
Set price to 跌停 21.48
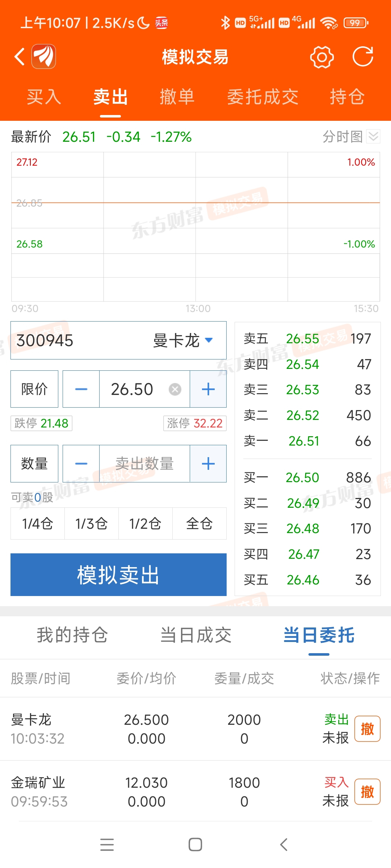pyautogui.click(x=41, y=423)
